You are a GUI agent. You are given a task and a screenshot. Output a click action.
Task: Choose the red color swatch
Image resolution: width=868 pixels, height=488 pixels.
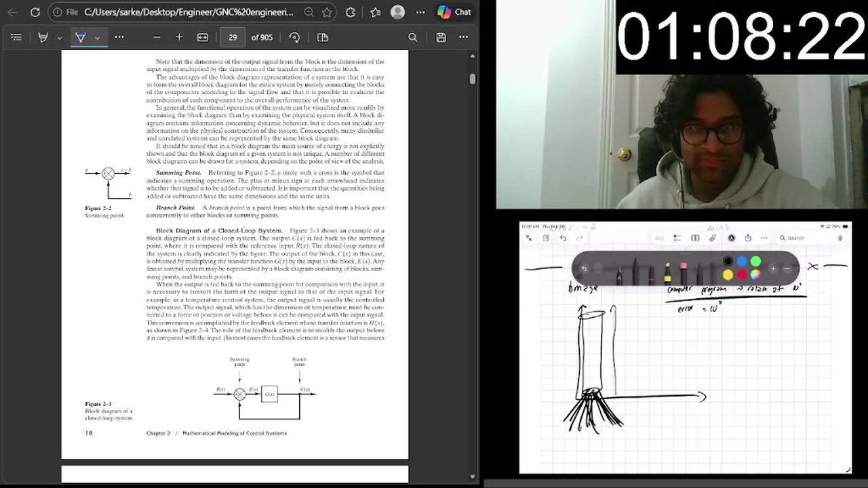tap(742, 274)
